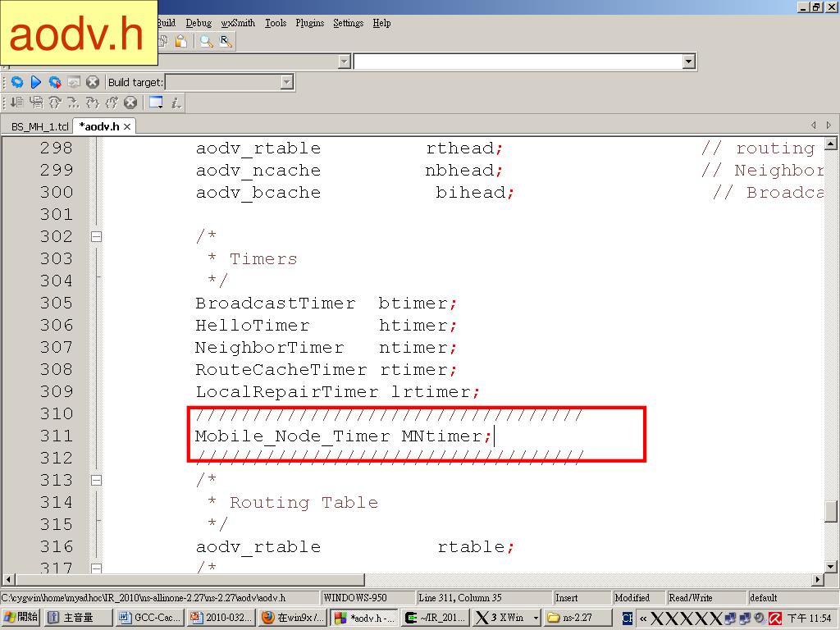Open the Plugins menu
The height and width of the screenshot is (630, 840).
tap(309, 23)
